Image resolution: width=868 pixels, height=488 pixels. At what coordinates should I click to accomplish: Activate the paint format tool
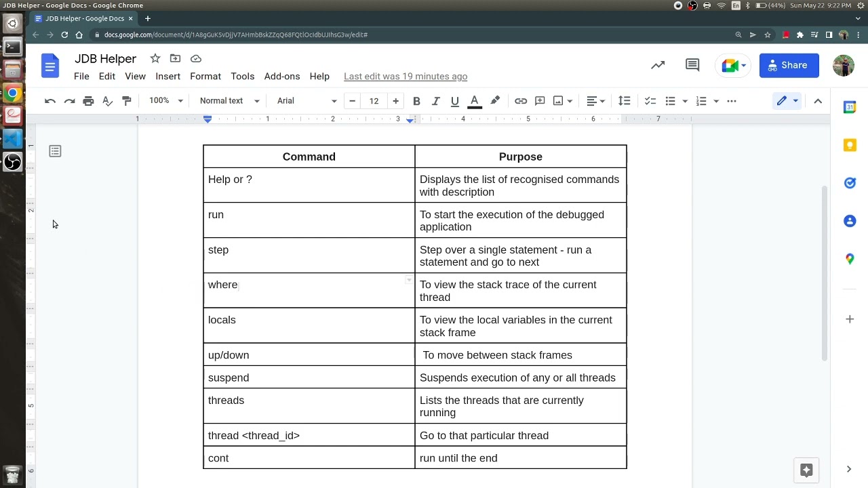point(126,101)
